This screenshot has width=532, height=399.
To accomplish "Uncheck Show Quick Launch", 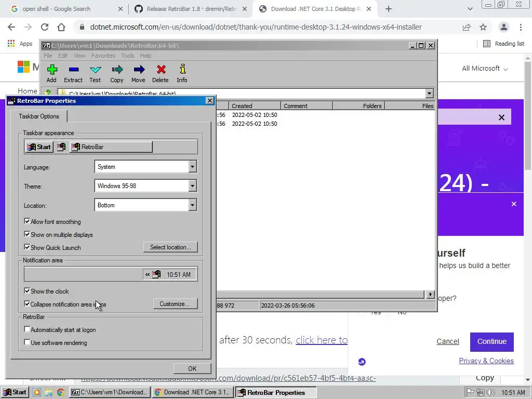I will (x=27, y=247).
